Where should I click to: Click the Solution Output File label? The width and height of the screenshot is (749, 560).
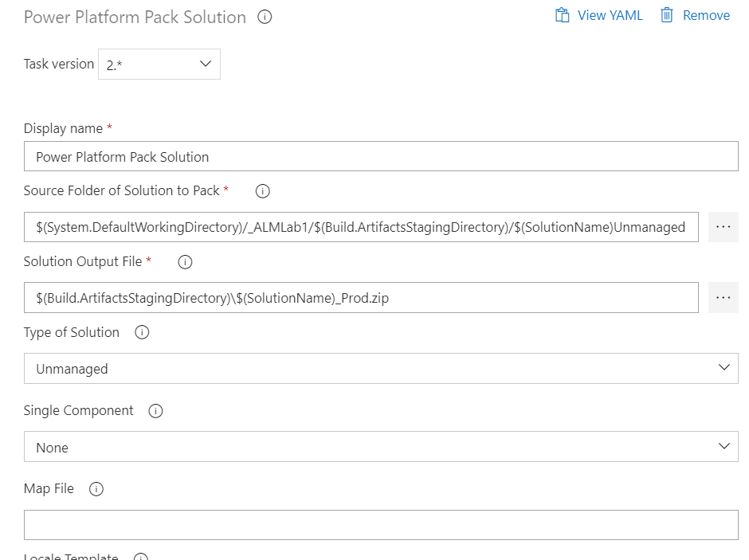(x=83, y=261)
